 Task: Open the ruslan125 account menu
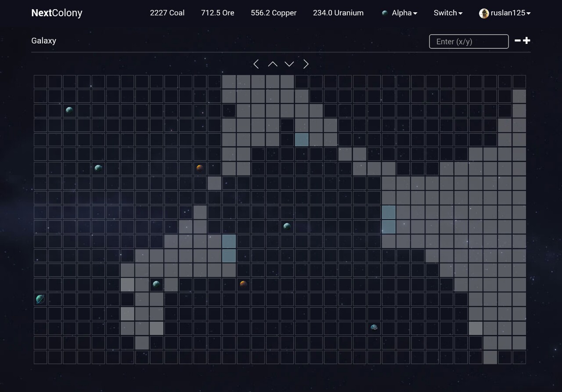[510, 13]
